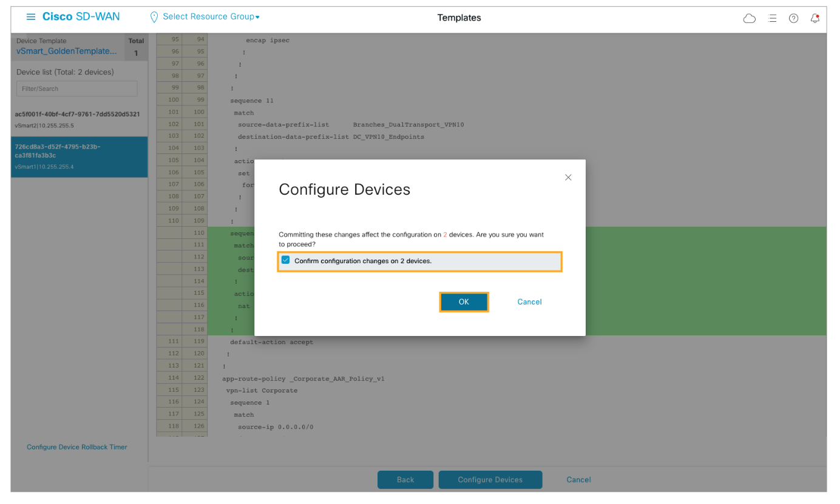Image resolution: width=840 pixels, height=504 pixels.
Task: Open the notifications bell
Action: 815,18
